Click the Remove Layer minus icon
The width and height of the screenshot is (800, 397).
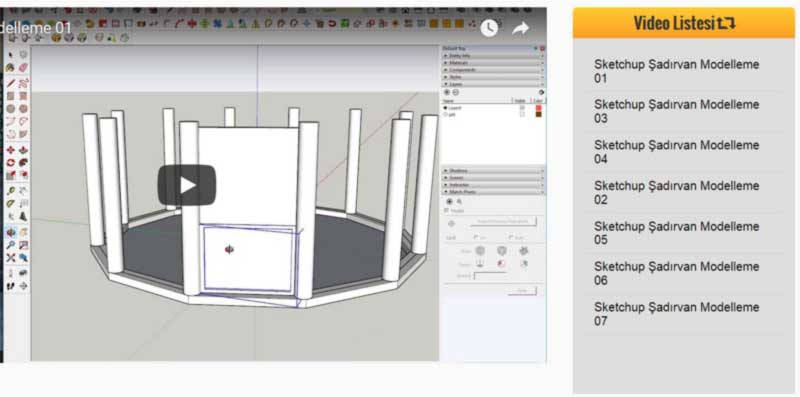click(456, 92)
